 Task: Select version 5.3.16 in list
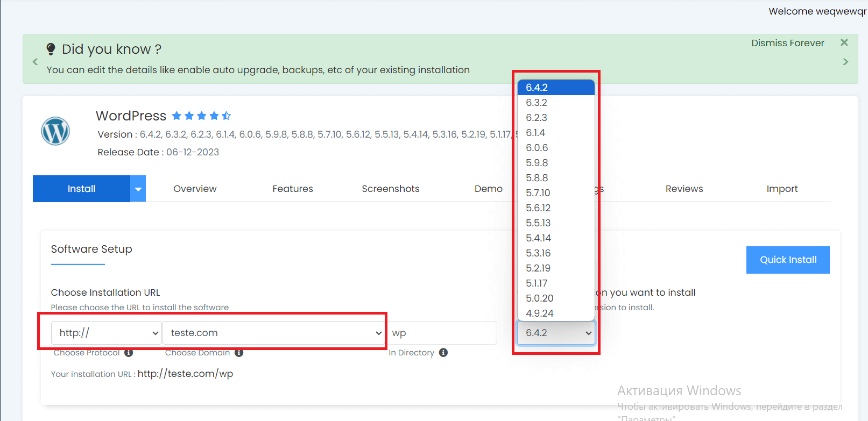tap(556, 253)
